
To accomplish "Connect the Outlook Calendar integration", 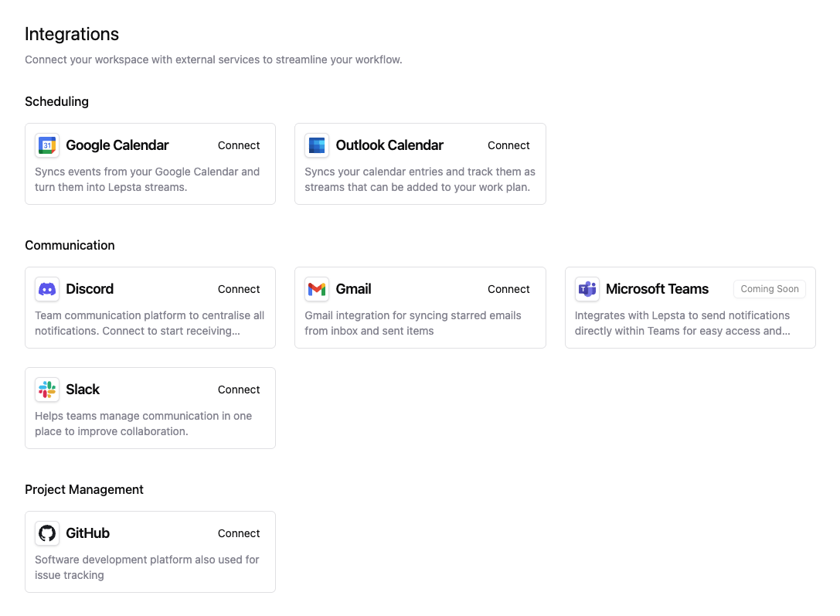I will pyautogui.click(x=508, y=145).
